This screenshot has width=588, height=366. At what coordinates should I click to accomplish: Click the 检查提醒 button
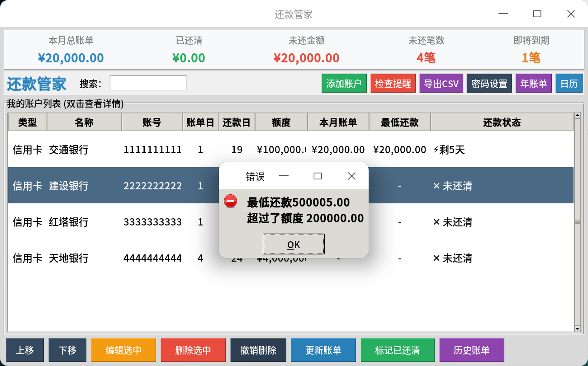click(x=393, y=84)
